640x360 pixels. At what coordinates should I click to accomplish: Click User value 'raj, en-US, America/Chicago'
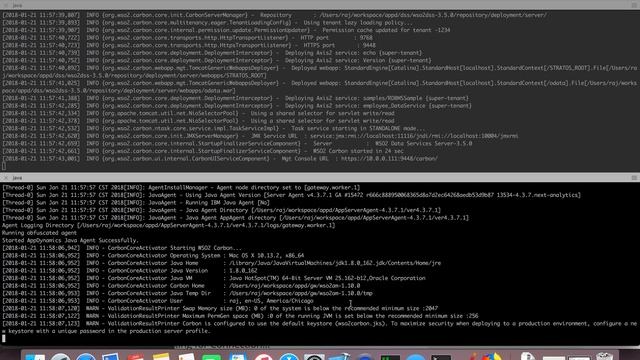(x=271, y=301)
